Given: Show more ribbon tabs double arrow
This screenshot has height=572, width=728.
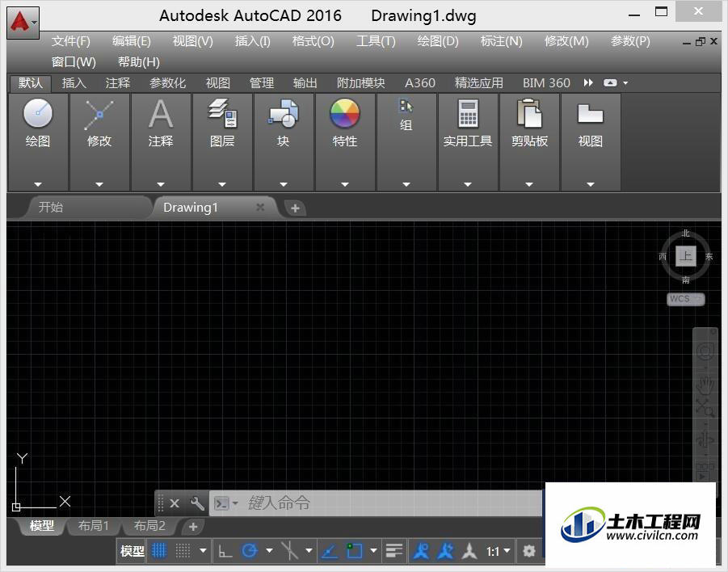Looking at the screenshot, I should (x=588, y=82).
